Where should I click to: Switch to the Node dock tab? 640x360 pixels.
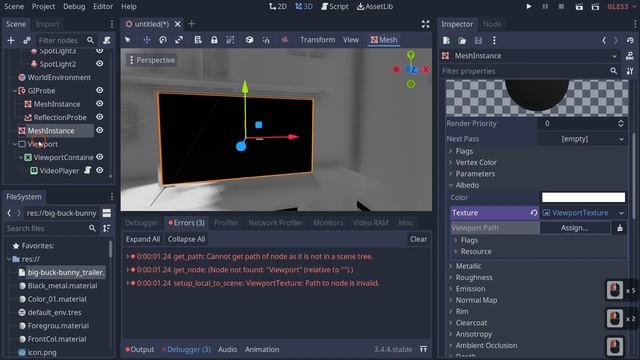(492, 24)
